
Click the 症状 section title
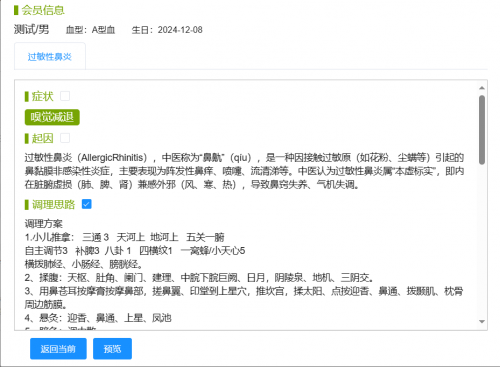pos(42,96)
